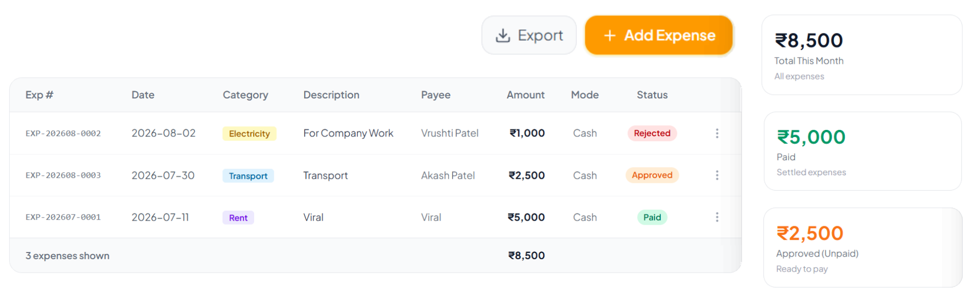
Task: Open the three-dot menu for EXP-202607-0001
Action: tap(717, 217)
